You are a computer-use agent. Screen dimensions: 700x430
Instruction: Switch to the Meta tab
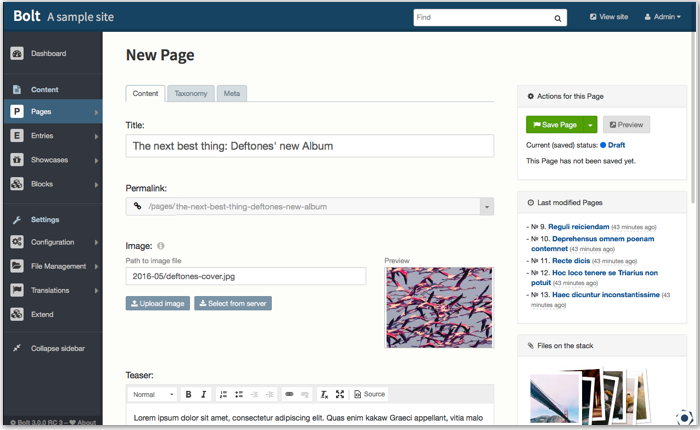(x=232, y=94)
